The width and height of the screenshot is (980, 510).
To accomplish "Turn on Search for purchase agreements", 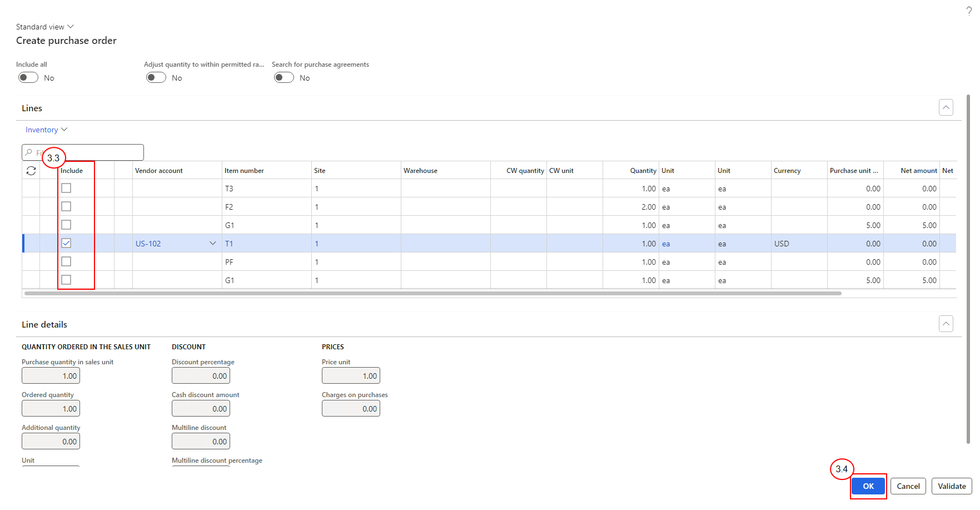I will tap(284, 78).
